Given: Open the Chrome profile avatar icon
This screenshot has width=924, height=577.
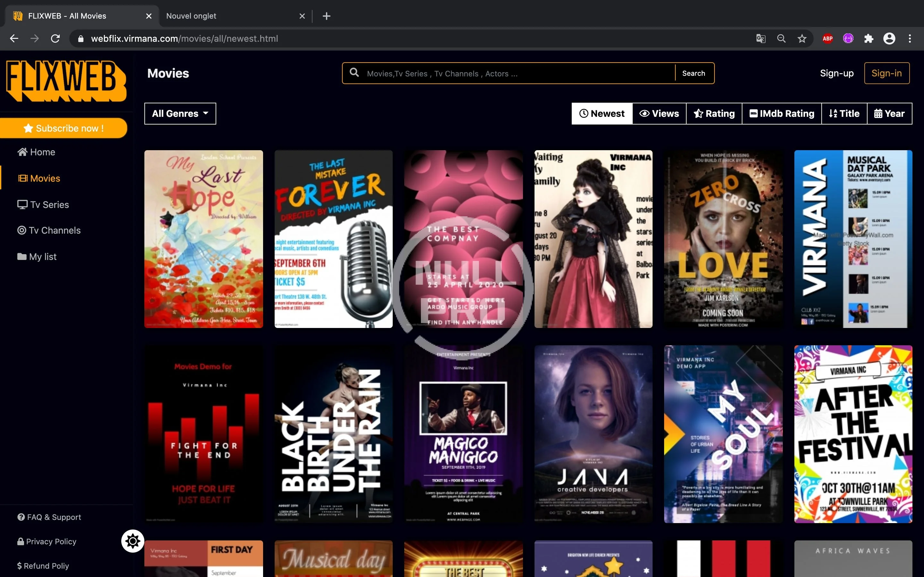Looking at the screenshot, I should 889,39.
